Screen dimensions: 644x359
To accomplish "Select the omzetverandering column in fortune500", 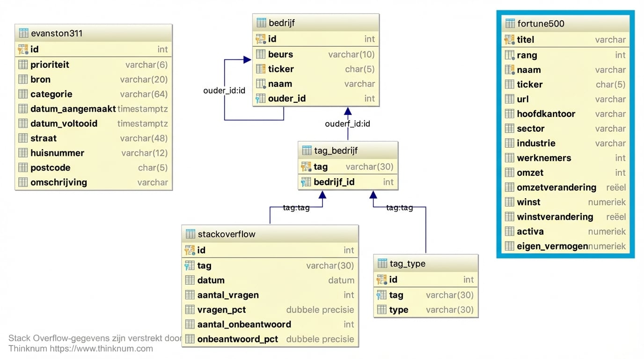I will [x=556, y=187].
